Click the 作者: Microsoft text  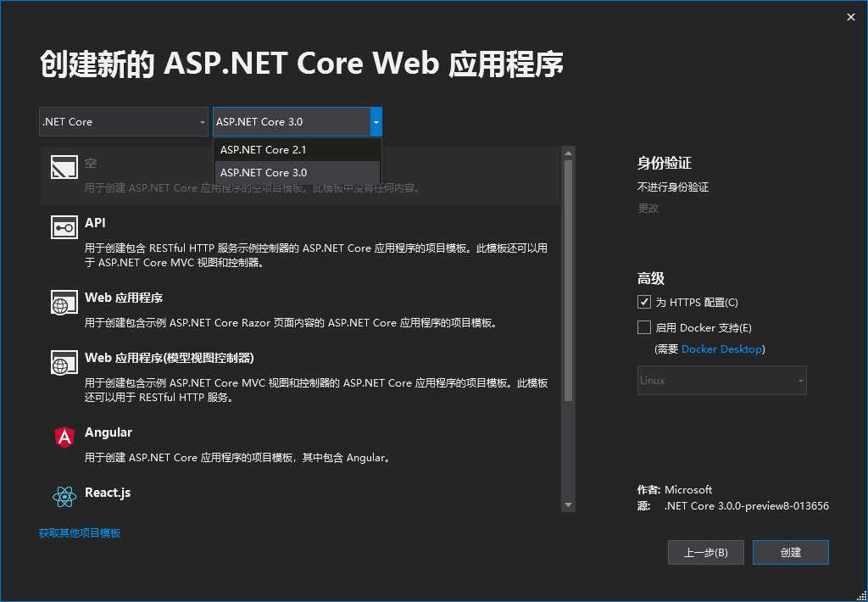click(x=675, y=489)
